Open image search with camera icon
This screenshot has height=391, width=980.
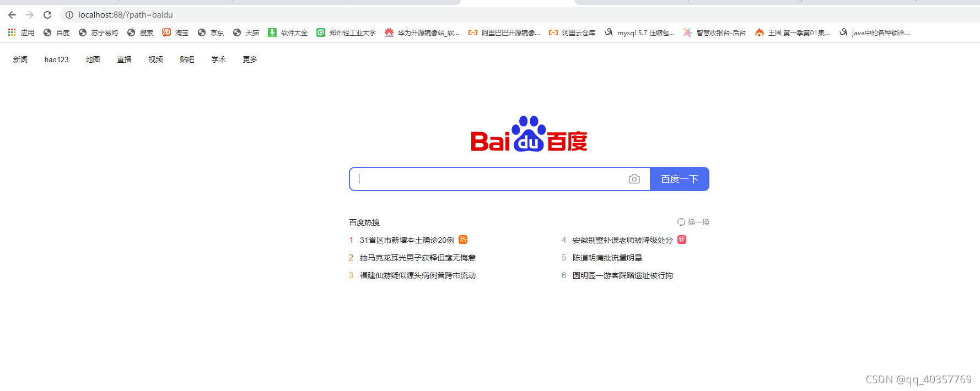click(634, 179)
